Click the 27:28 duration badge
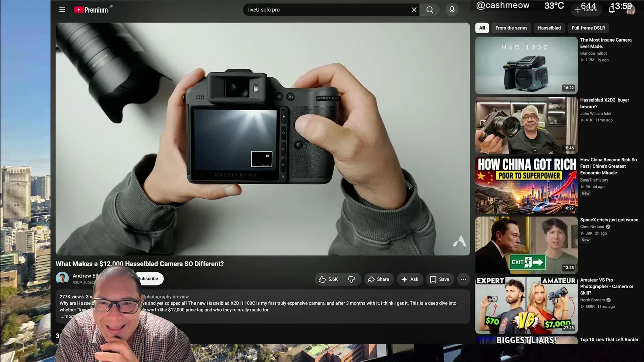 point(569,328)
